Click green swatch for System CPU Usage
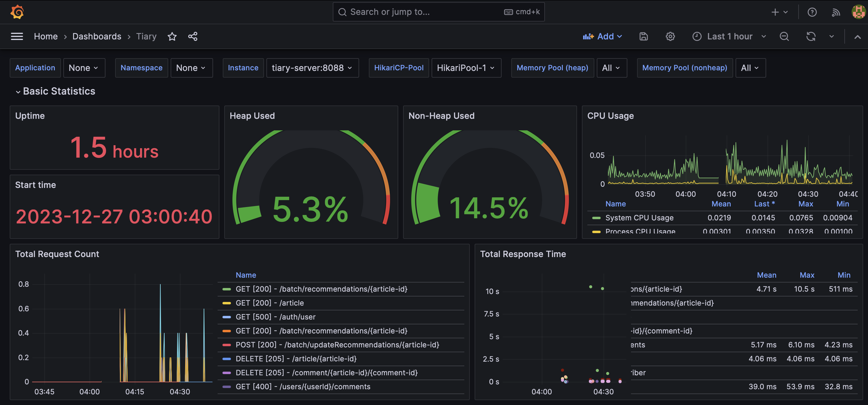Screen dimensions: 868x405 click(x=596, y=218)
